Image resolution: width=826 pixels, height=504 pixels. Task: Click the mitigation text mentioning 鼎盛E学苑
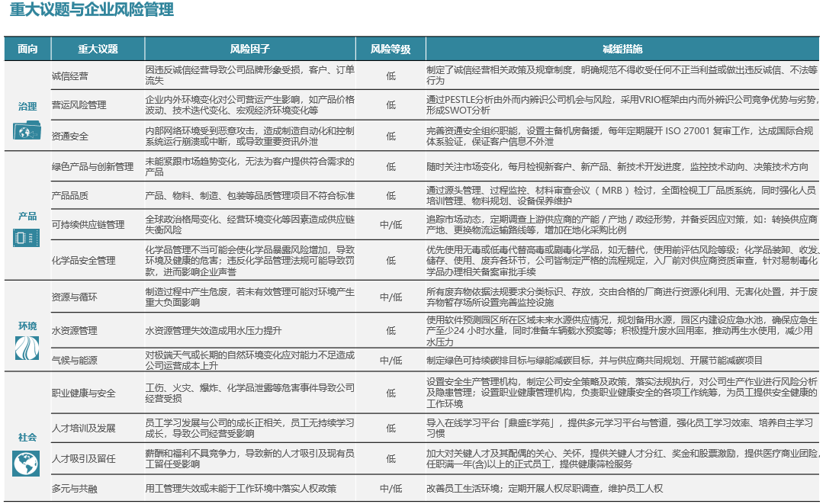point(619,429)
